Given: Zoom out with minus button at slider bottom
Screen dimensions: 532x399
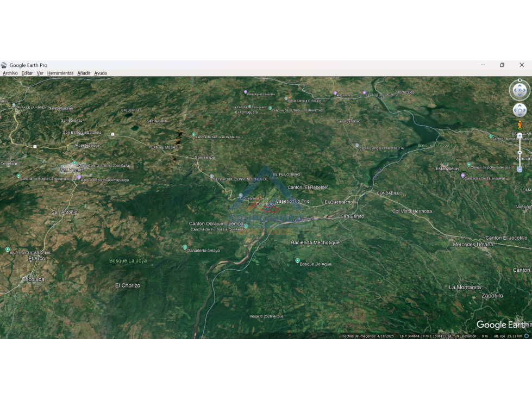Looking at the screenshot, I should coord(520,169).
